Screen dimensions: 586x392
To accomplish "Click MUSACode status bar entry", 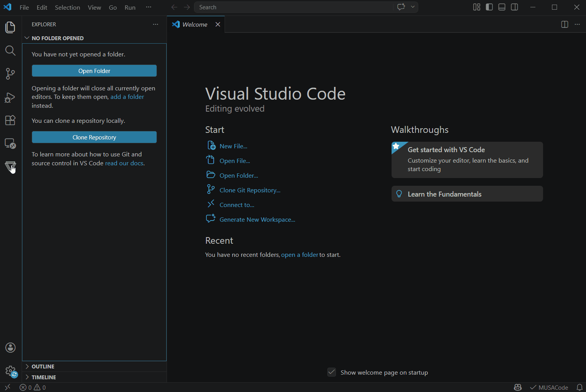I will point(549,387).
